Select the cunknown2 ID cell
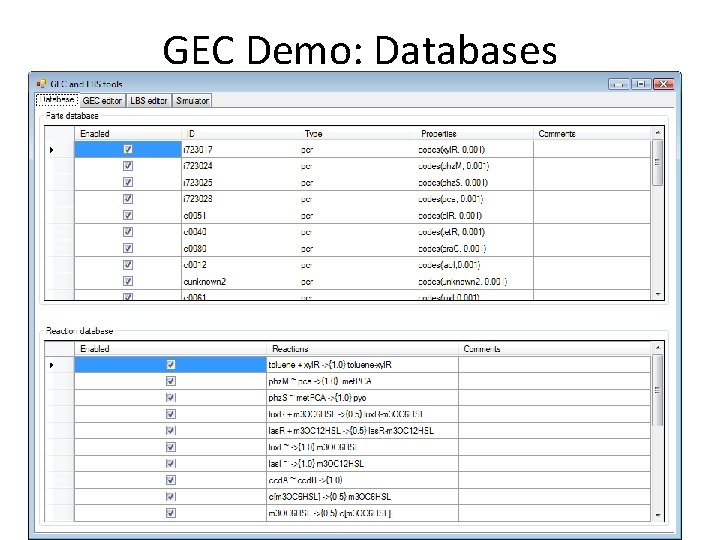The height and width of the screenshot is (540, 720). (x=240, y=281)
